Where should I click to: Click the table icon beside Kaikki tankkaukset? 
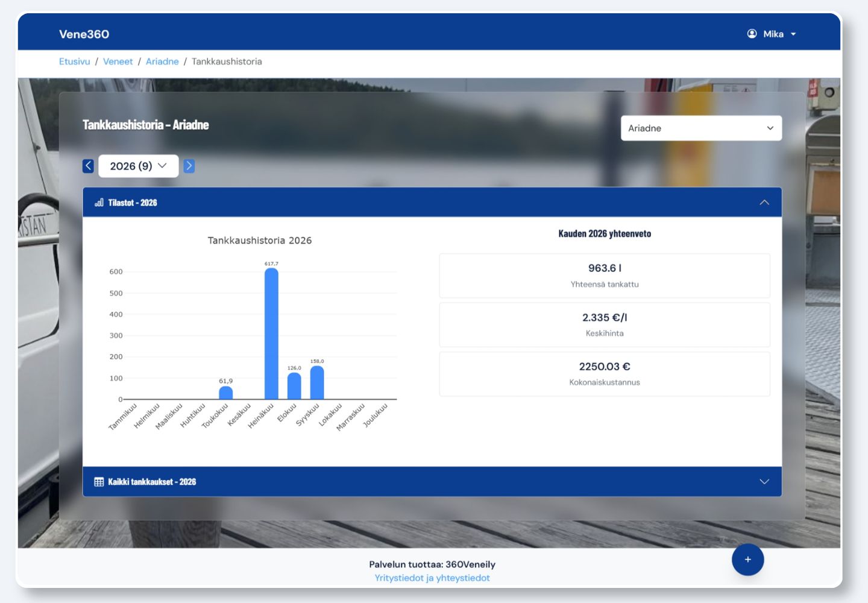(x=99, y=482)
